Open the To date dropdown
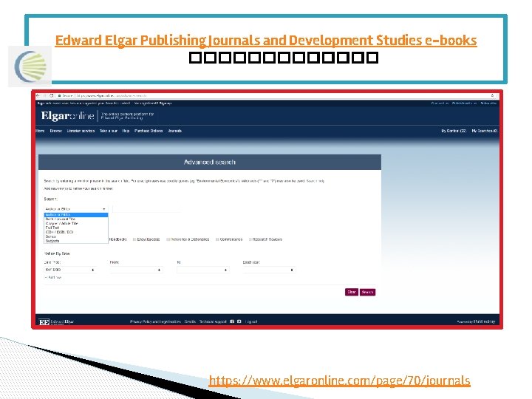 202,270
